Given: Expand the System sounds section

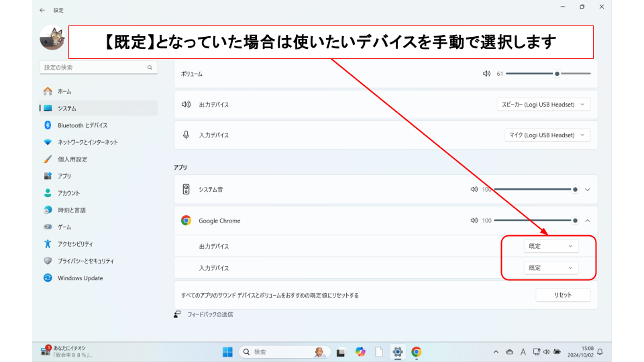Looking at the screenshot, I should point(588,190).
